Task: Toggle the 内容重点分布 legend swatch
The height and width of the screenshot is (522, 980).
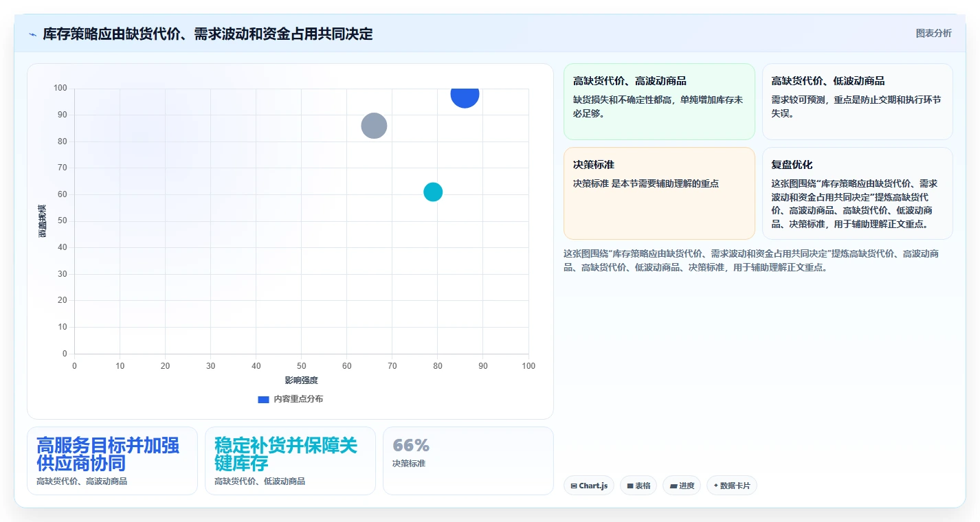Action: coord(263,399)
